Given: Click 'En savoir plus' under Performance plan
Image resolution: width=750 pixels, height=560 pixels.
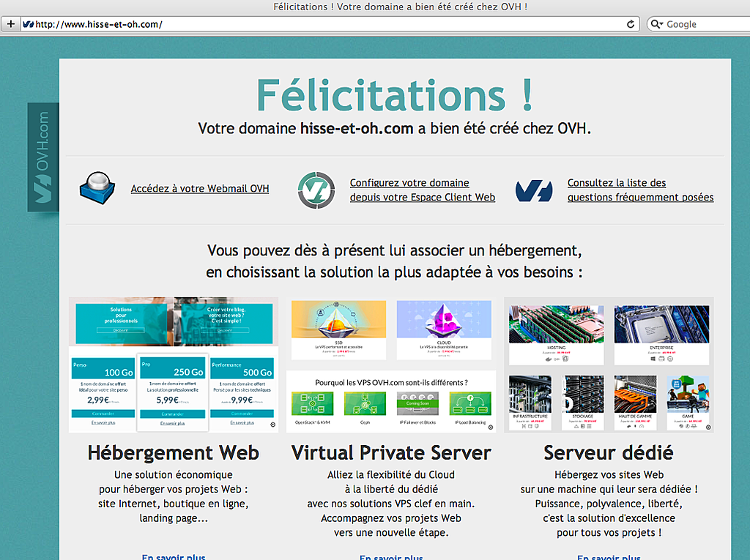Looking at the screenshot, I should click(x=242, y=423).
